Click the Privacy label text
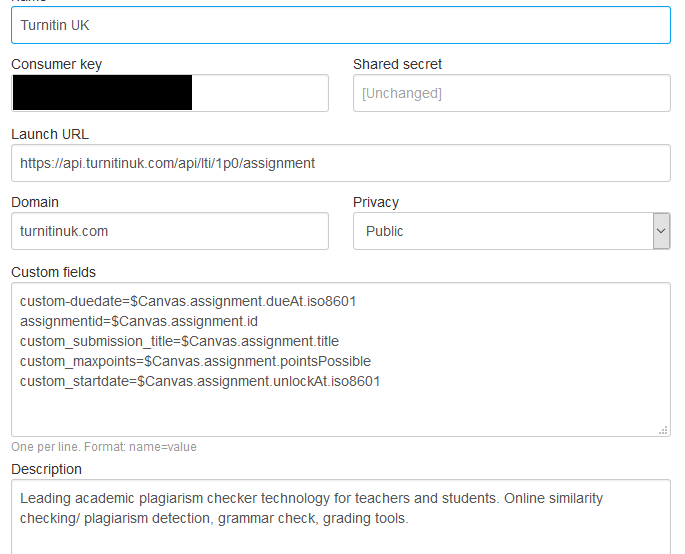 click(376, 202)
